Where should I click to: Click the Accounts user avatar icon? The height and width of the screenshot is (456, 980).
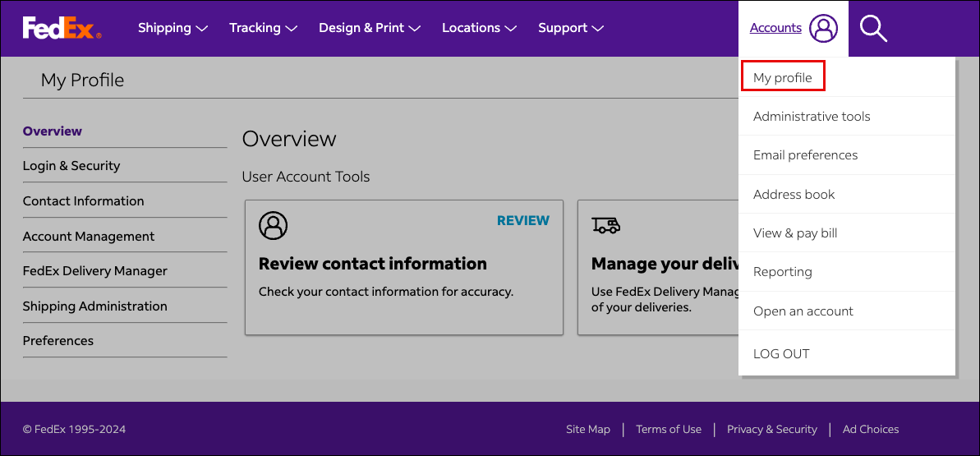823,28
